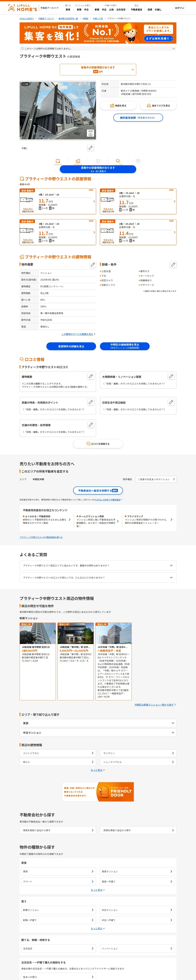This screenshot has height=980, width=196.
Task: Click the 投稿 camera icon on photo
Action: tap(90, 133)
